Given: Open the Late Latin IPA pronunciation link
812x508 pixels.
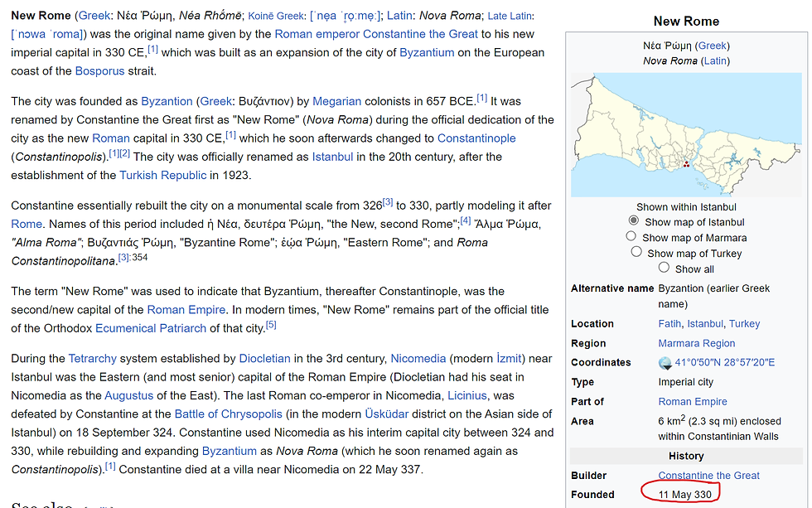Looking at the screenshot, I should (x=47, y=34).
